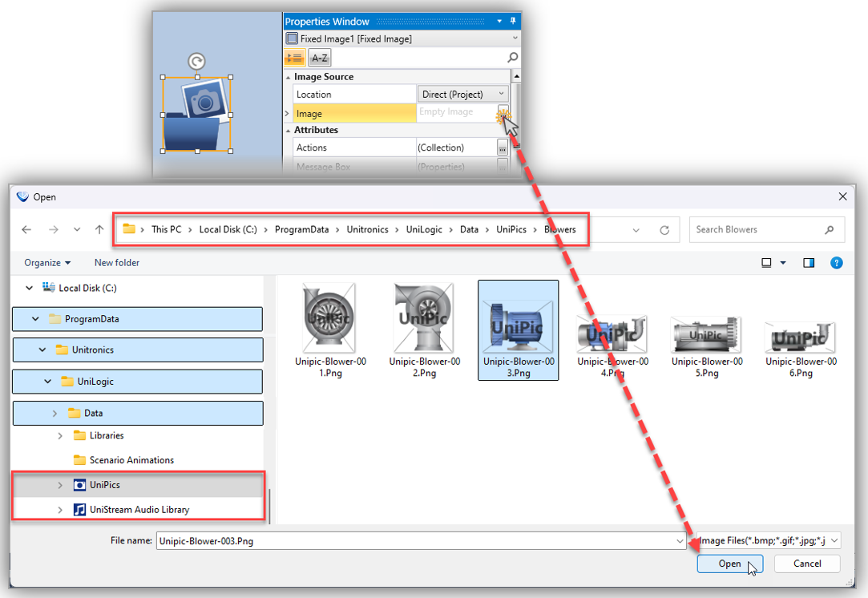Toggle the preview pane icon
Image resolution: width=868 pixels, height=598 pixels.
click(809, 263)
